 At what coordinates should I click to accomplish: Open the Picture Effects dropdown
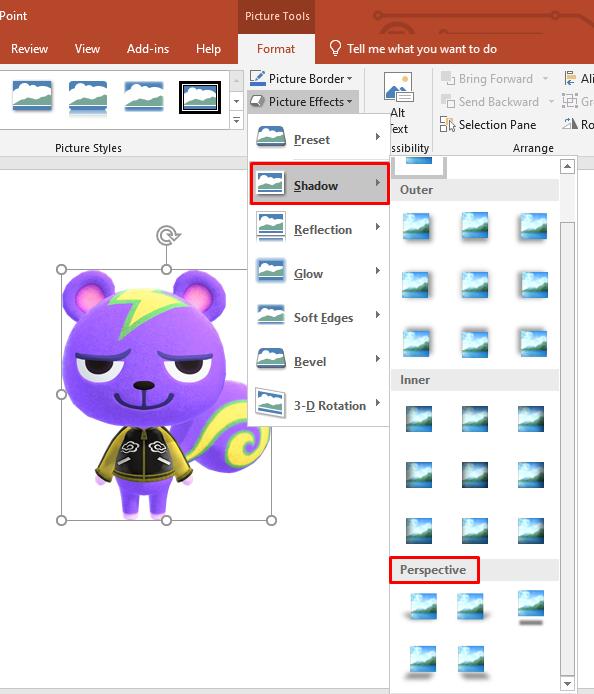(301, 102)
